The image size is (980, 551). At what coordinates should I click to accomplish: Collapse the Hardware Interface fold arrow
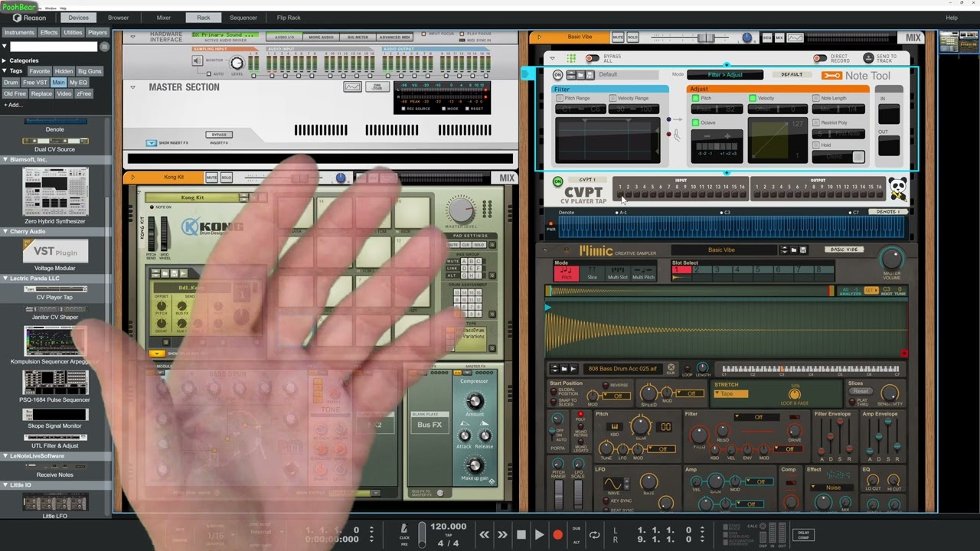[x=132, y=37]
